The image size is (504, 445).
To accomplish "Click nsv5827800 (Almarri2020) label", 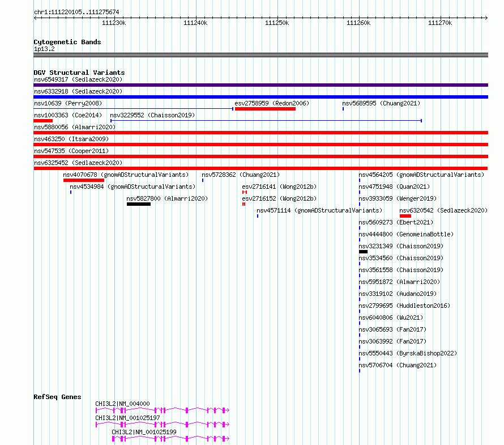I will [167, 198].
